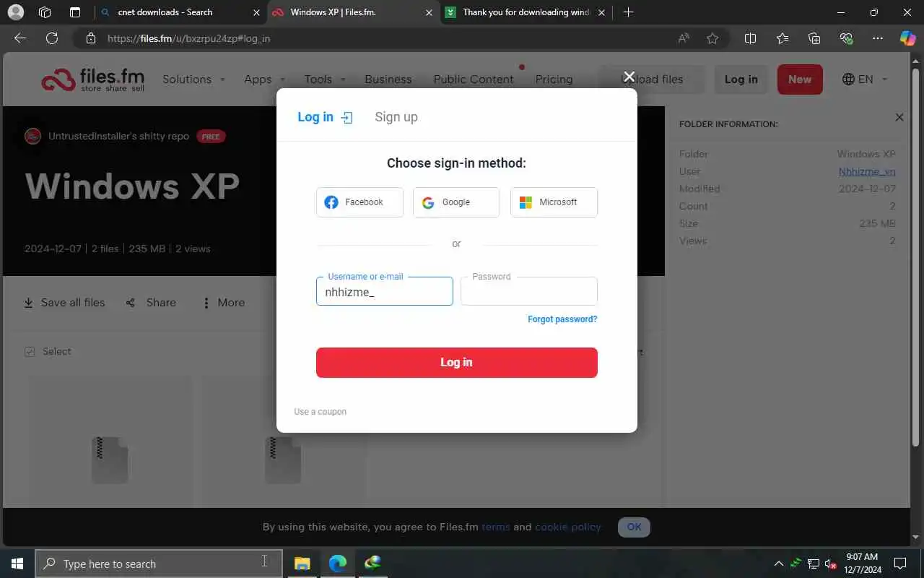924x578 pixels.
Task: Expand the Tools menu
Action: click(325, 79)
